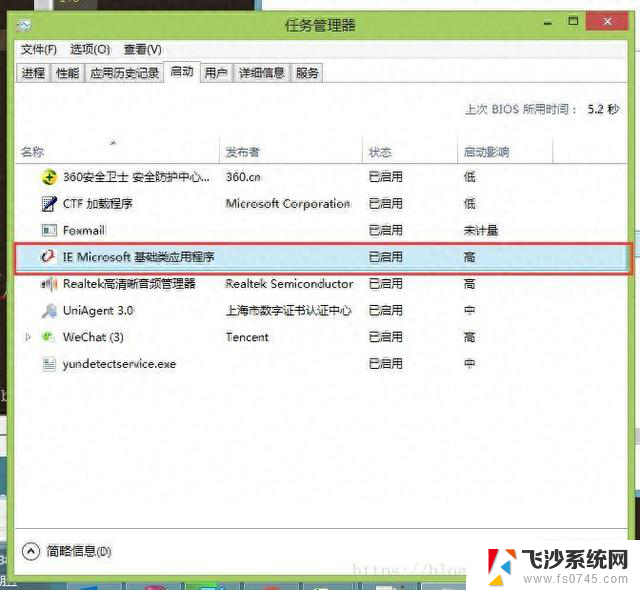Switch to the 服务 tab
Screen dimensions: 640x590
(x=307, y=73)
